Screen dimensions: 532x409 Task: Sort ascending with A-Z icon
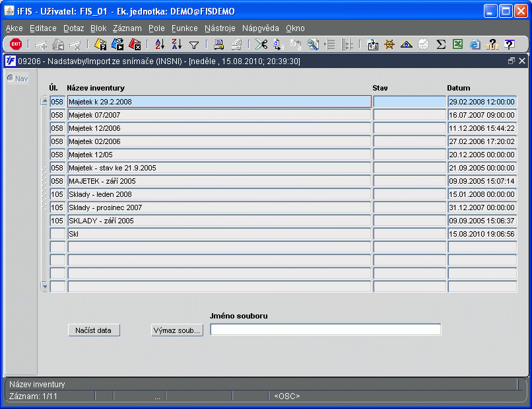click(160, 44)
